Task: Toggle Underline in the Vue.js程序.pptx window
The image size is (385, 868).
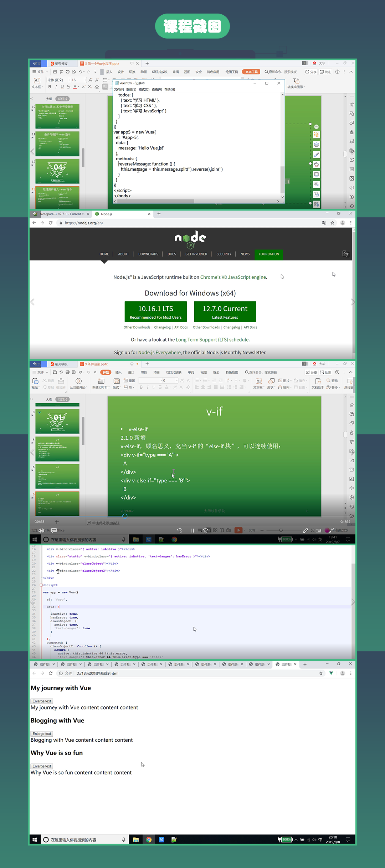Action: click(62, 87)
